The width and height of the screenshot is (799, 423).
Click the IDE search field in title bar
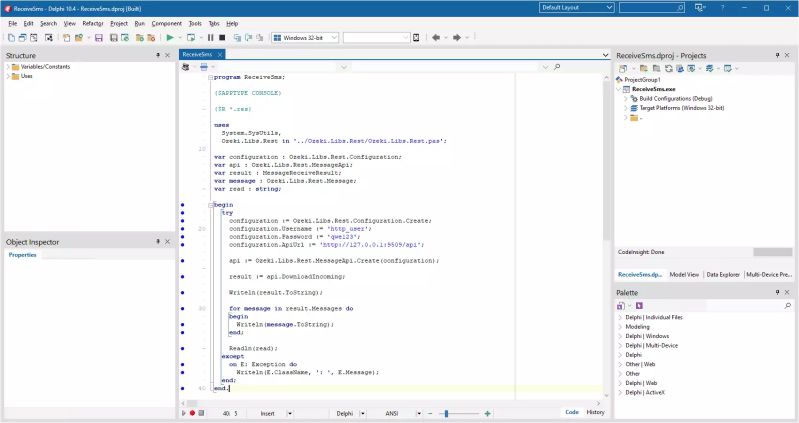point(652,8)
